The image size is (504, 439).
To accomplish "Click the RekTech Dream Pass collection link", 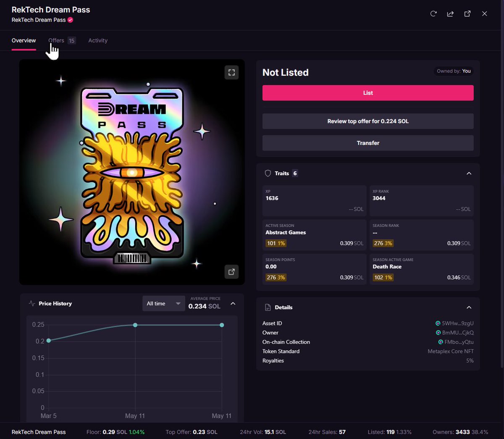I will (x=39, y=20).
